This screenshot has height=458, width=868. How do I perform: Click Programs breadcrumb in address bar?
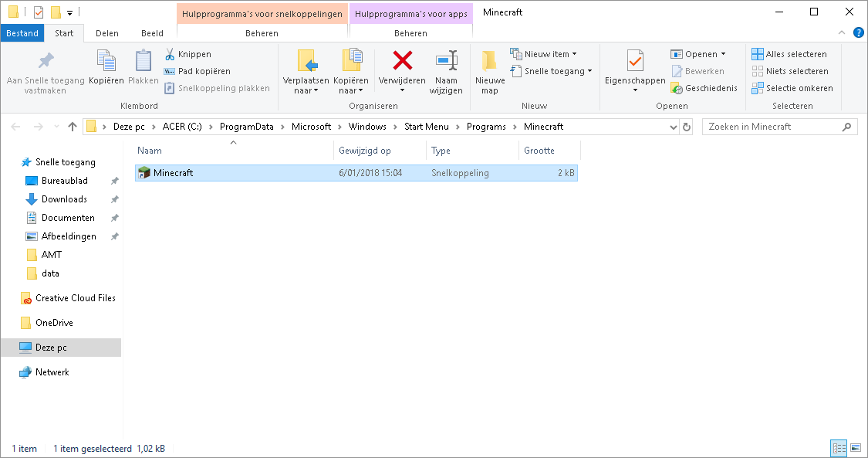[486, 127]
